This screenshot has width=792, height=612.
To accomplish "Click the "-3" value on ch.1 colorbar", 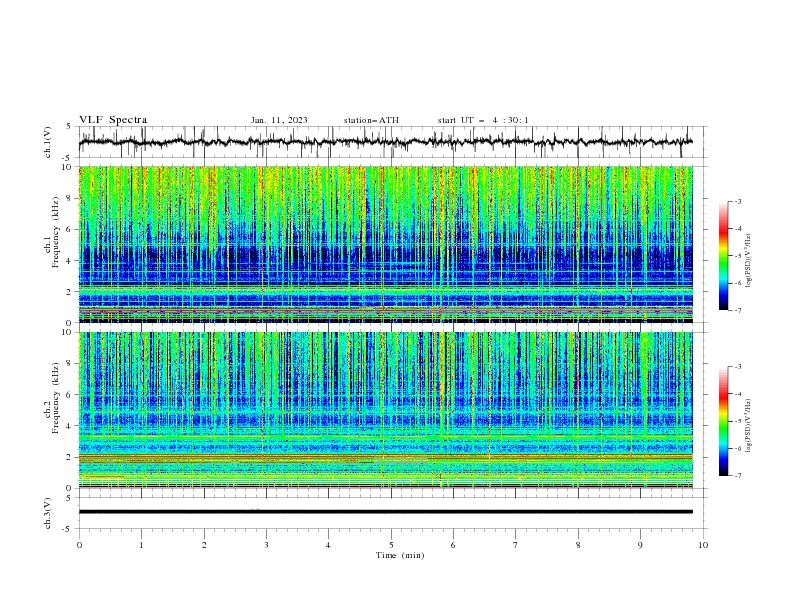I will click(x=737, y=201).
